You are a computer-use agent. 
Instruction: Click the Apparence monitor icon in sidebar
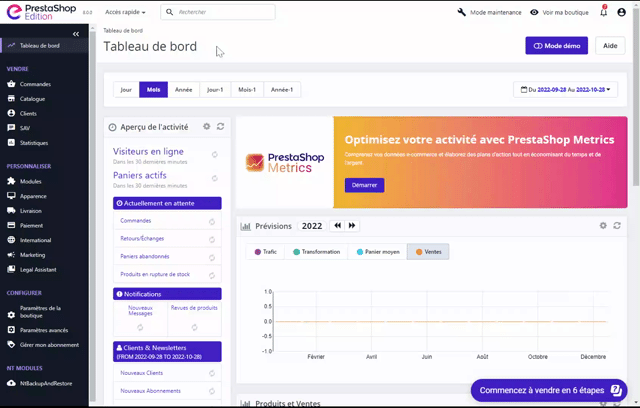11,196
